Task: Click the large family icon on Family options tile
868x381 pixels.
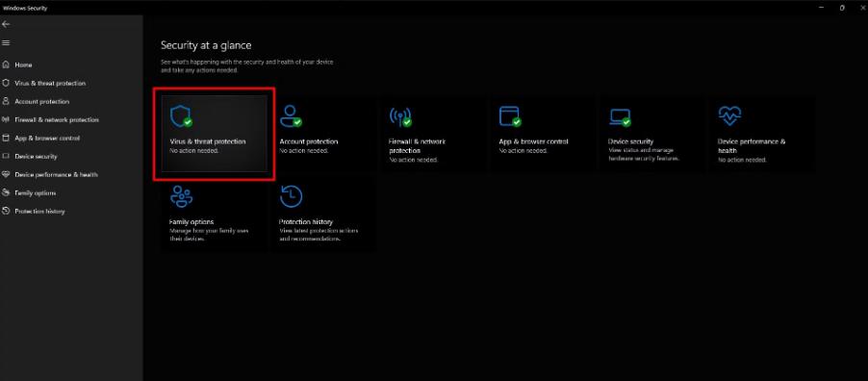Action: [182, 196]
